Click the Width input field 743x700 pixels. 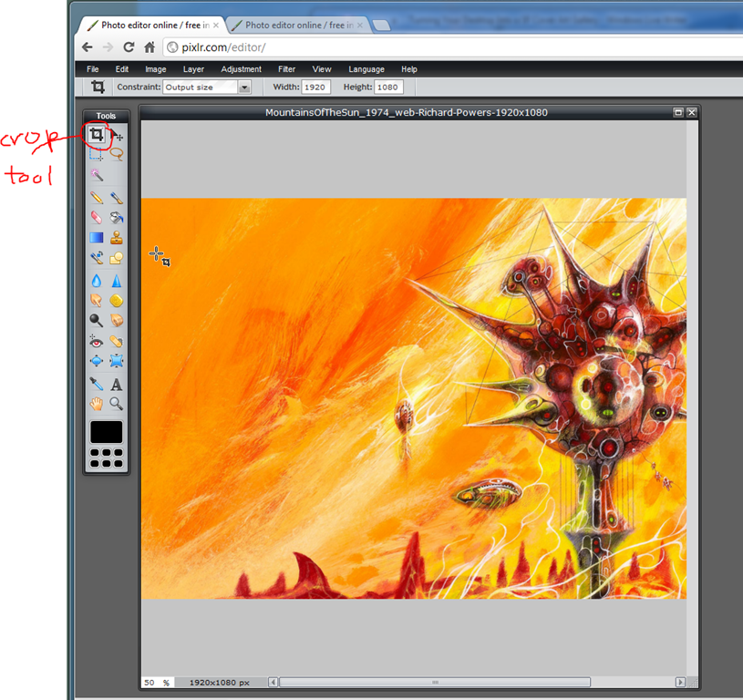coord(315,87)
